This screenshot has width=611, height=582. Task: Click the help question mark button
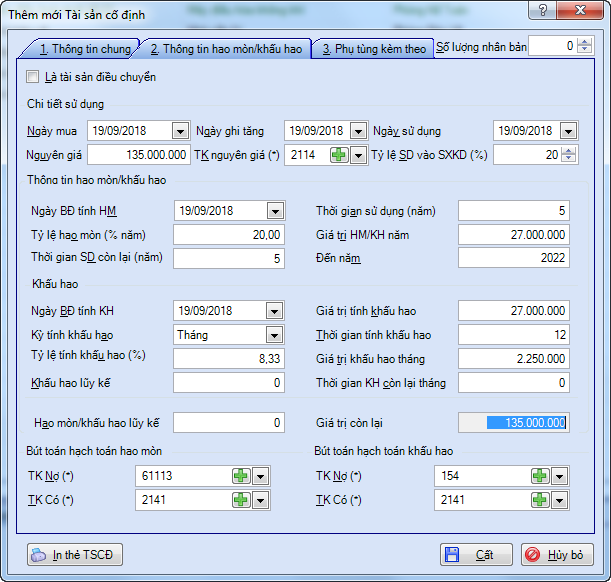coord(543,10)
